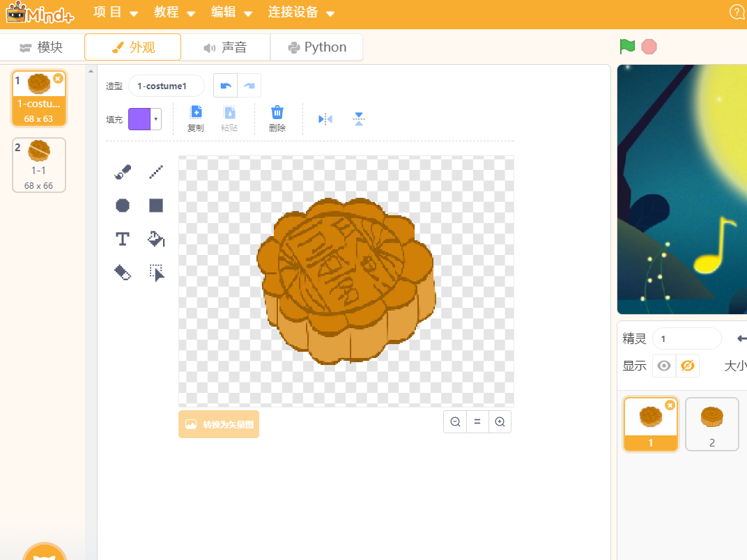
Task: Expand the fill color dropdown arrow
Action: point(156,119)
